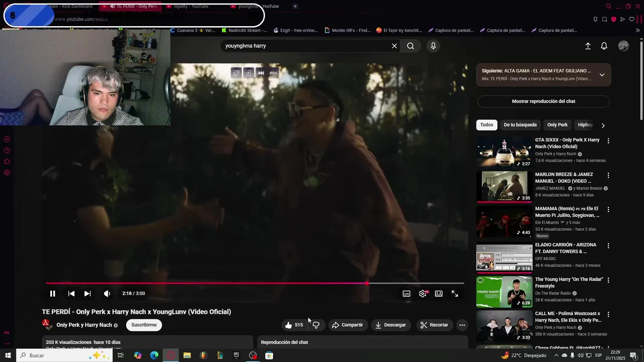Viewport: 644px width, 362px height.
Task: Pause the video with the pause button
Action: 52,294
